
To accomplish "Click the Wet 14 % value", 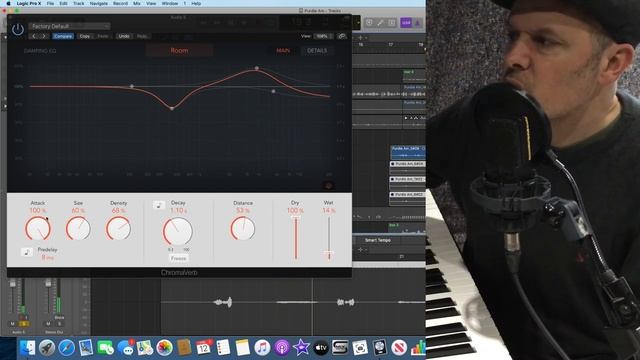I will (329, 211).
